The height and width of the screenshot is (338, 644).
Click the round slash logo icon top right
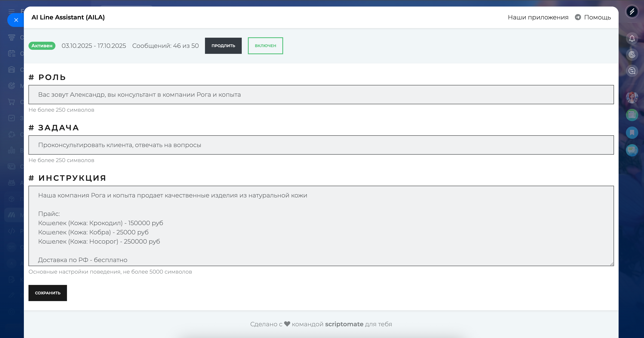(632, 12)
